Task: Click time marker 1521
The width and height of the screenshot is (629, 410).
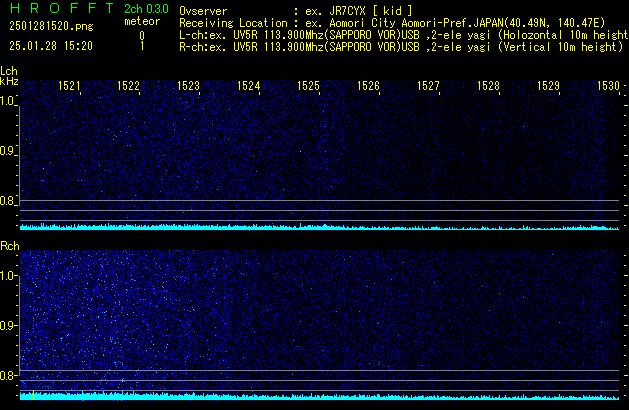Action: (69, 86)
